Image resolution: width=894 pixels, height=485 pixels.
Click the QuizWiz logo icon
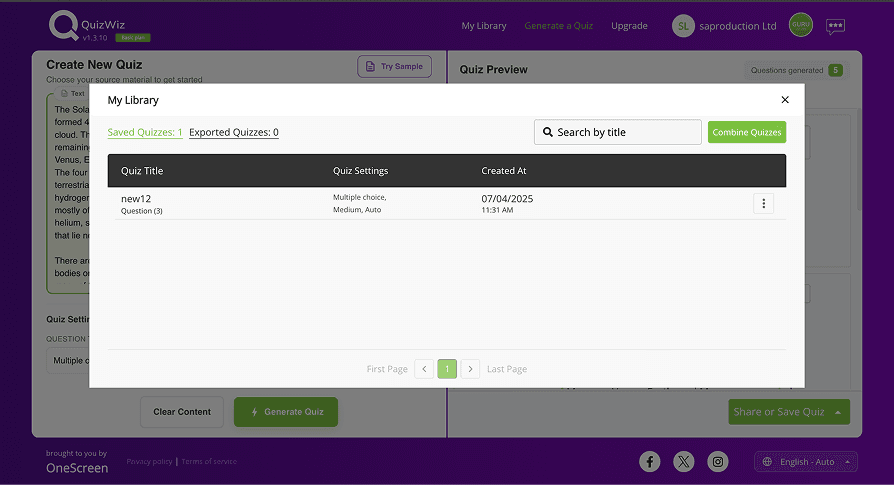click(63, 26)
